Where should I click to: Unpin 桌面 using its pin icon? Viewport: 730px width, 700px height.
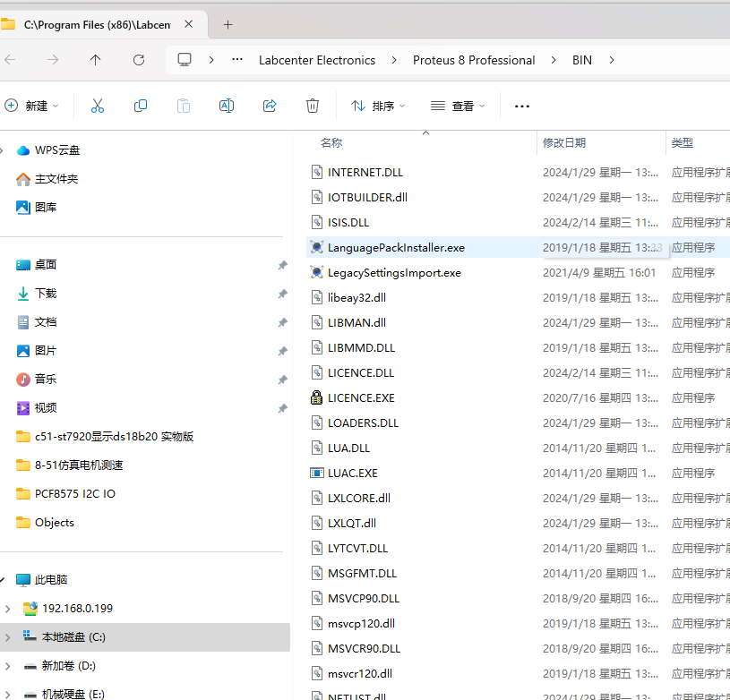[x=283, y=265]
